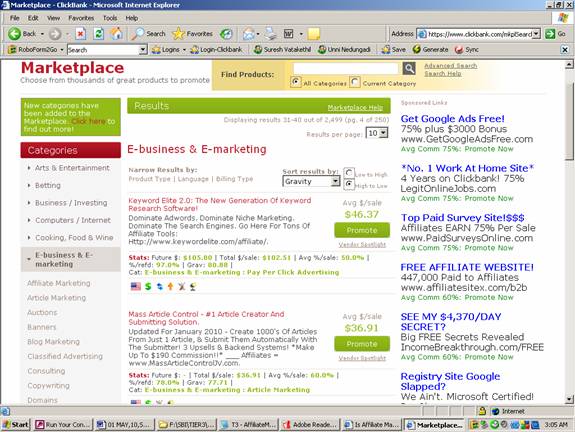Switch to T3 - AffiliateM taskbar window
The image size is (575, 432).
pyautogui.click(x=249, y=425)
